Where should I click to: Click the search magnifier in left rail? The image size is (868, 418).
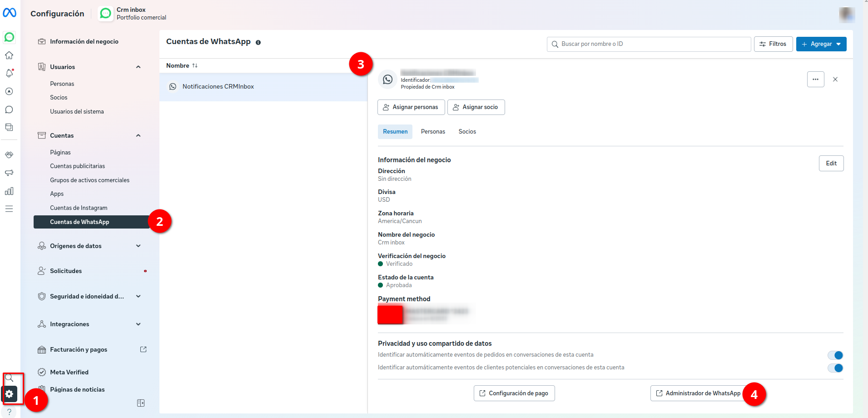point(9,378)
